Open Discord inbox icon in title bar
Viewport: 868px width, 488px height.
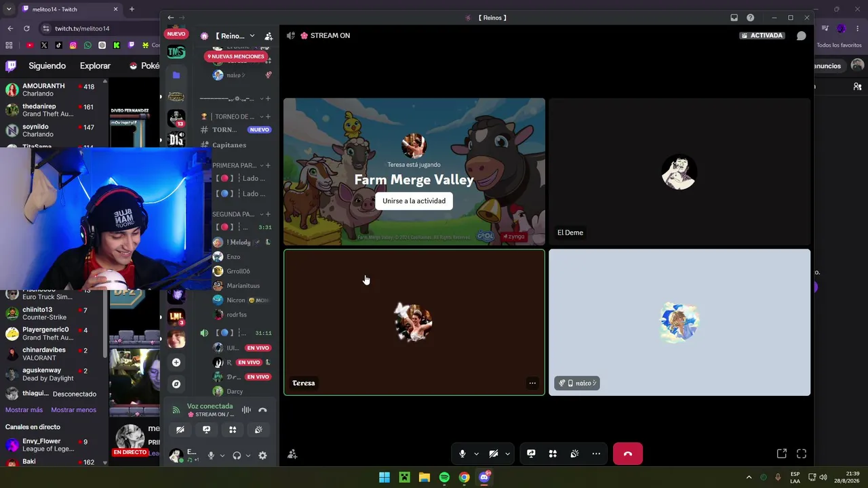click(734, 18)
